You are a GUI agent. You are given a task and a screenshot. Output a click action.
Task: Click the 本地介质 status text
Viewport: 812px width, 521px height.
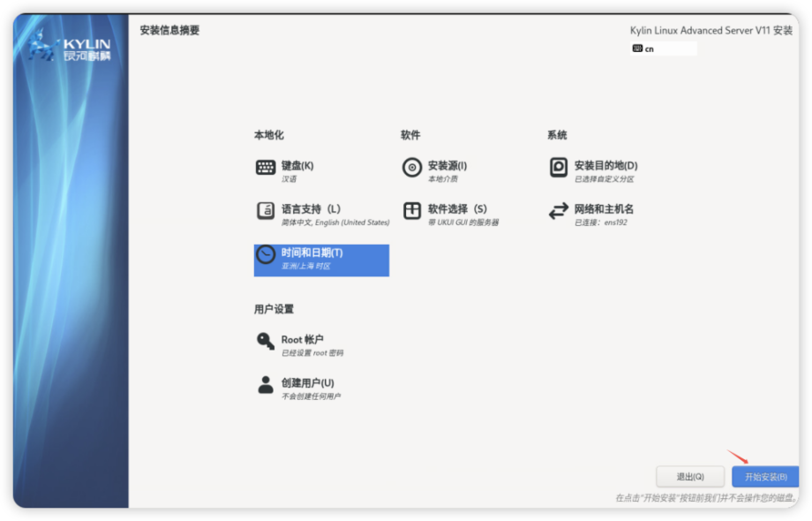pyautogui.click(x=443, y=179)
